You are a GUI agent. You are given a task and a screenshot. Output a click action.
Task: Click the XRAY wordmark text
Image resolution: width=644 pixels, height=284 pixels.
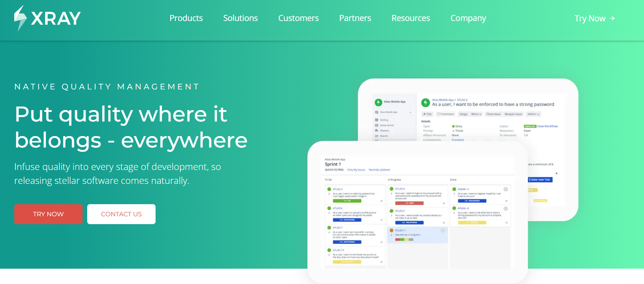[56, 19]
